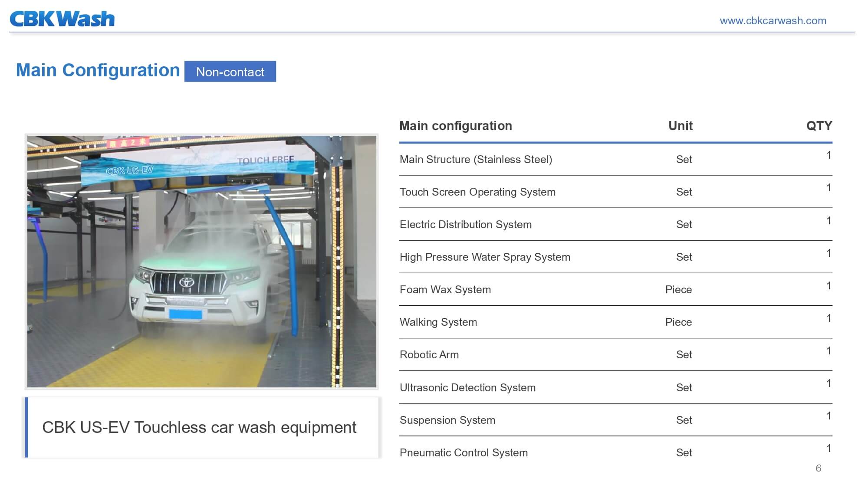Select 'Robotic Arm' text
Viewport: 868px width, 488px height.
pos(429,355)
